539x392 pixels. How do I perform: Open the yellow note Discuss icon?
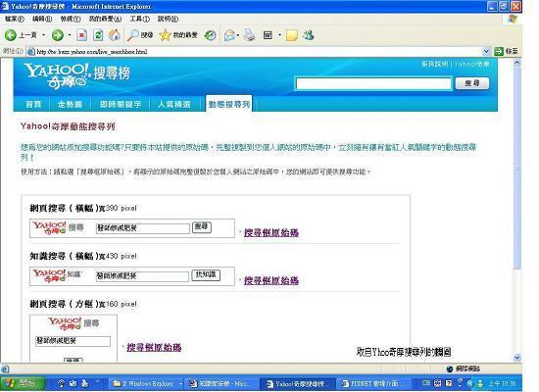291,35
